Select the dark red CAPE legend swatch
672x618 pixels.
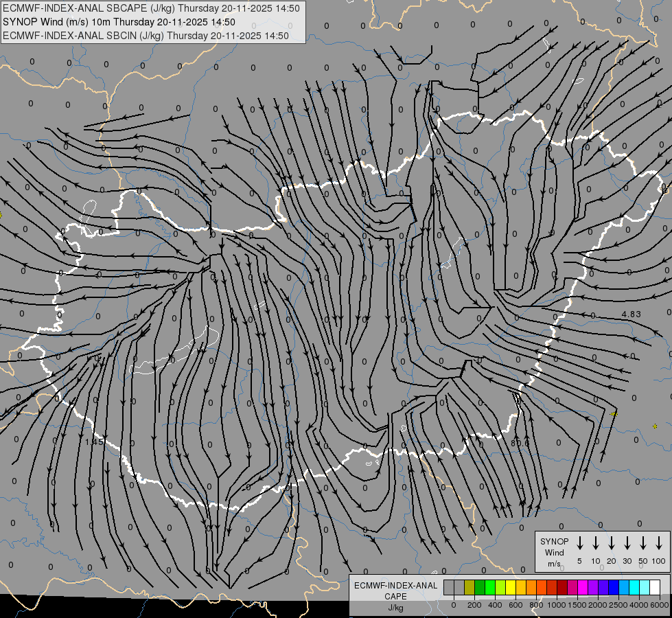[x=562, y=587]
